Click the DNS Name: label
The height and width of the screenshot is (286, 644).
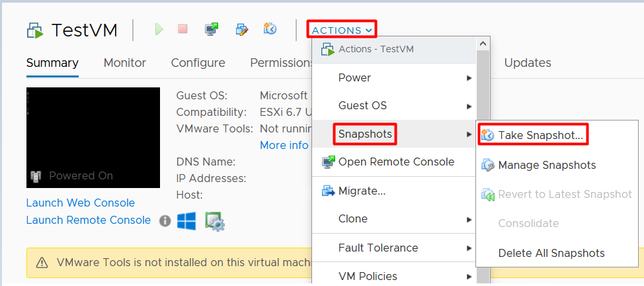tap(206, 162)
